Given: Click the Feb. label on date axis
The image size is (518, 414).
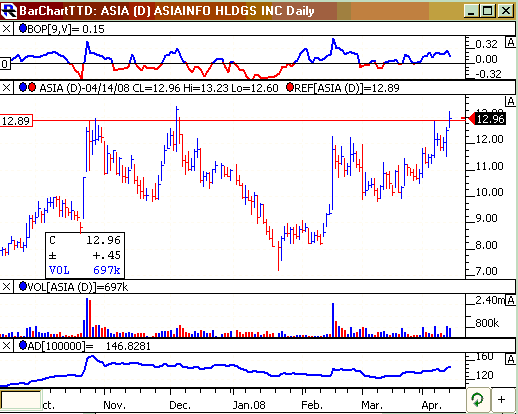Looking at the screenshot, I should point(312,405).
